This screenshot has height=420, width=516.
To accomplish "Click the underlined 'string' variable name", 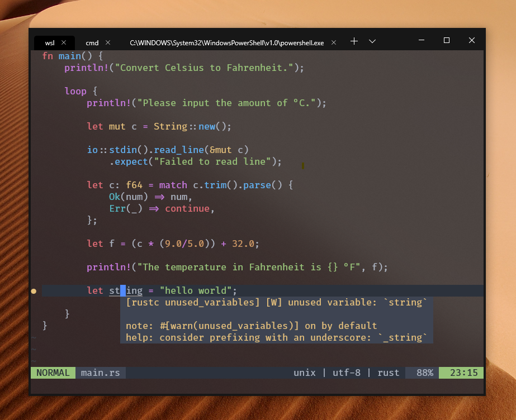I will [x=126, y=290].
